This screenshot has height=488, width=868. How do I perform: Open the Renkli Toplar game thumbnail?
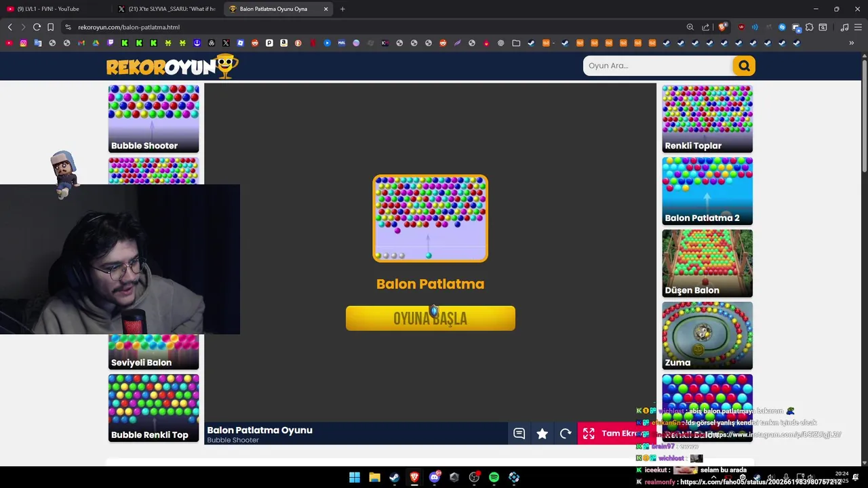pyautogui.click(x=707, y=119)
